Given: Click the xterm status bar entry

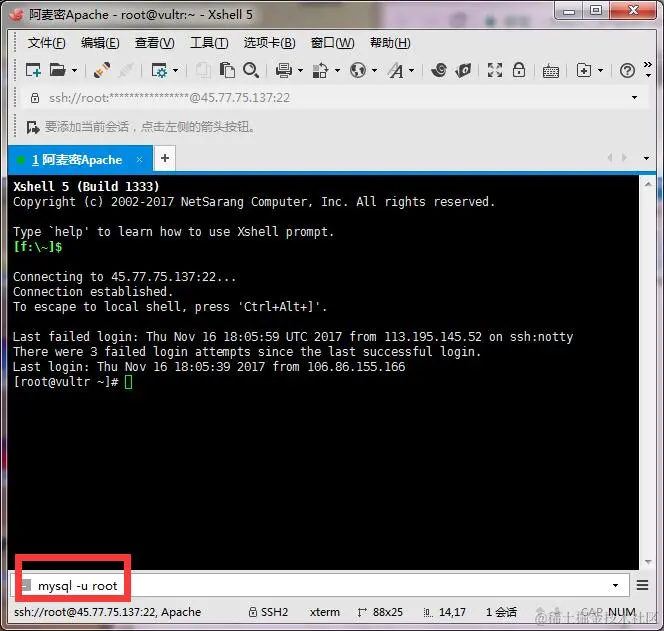Looking at the screenshot, I should tap(324, 612).
